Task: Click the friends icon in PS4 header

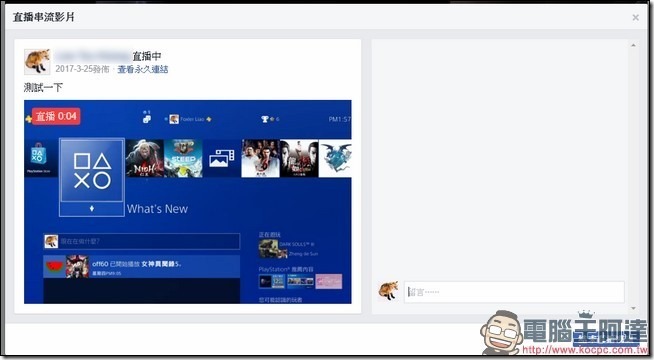Action: [x=146, y=118]
